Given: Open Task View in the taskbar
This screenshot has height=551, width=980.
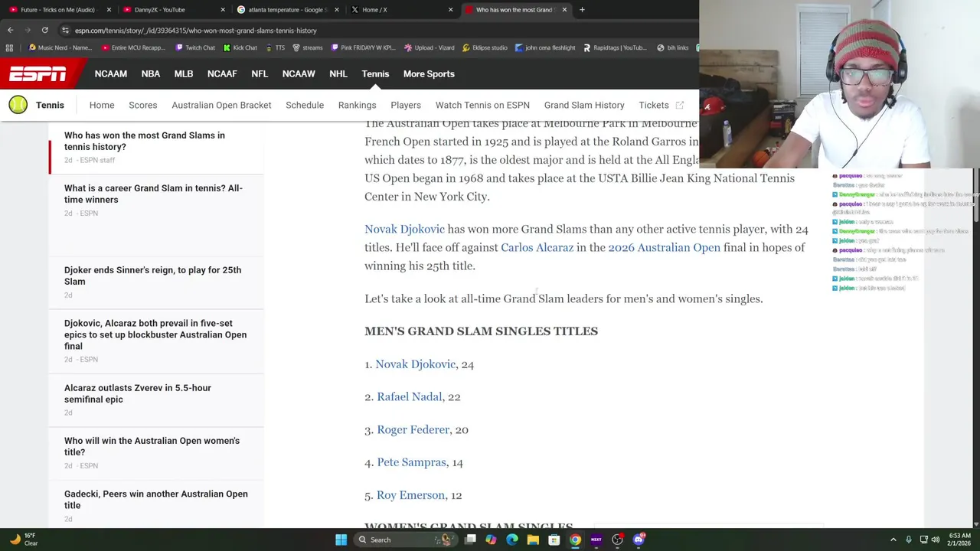Looking at the screenshot, I should pyautogui.click(x=470, y=540).
